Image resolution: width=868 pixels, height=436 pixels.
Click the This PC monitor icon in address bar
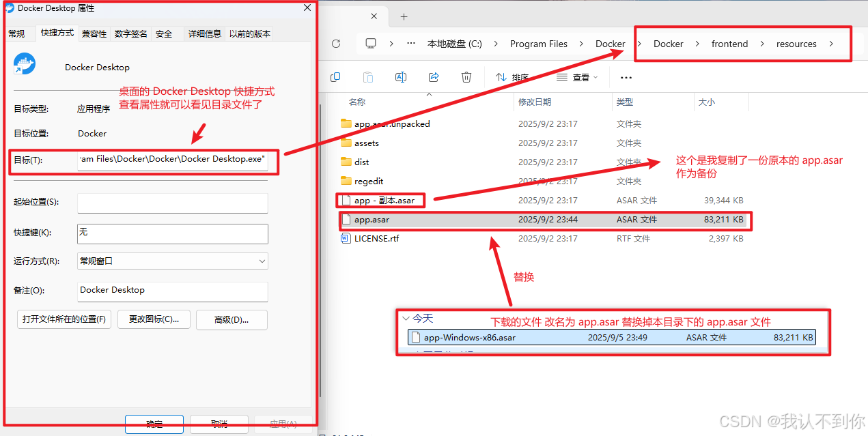coord(371,44)
